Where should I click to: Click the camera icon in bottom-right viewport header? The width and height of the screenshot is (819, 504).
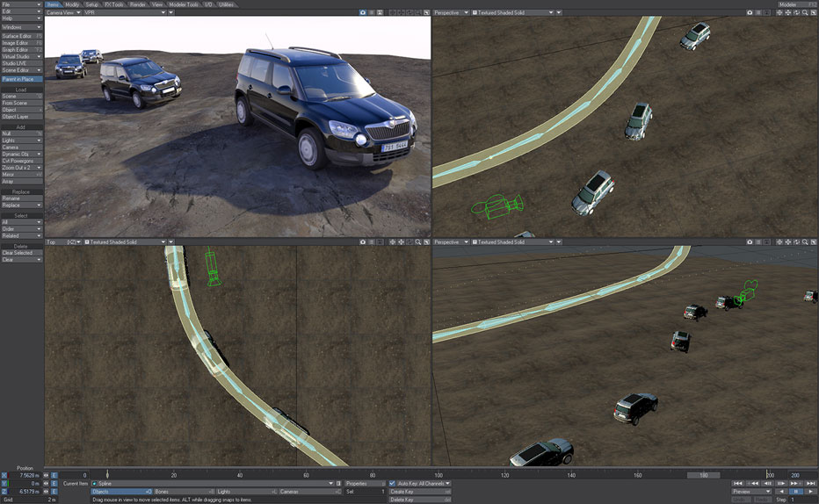pos(750,242)
